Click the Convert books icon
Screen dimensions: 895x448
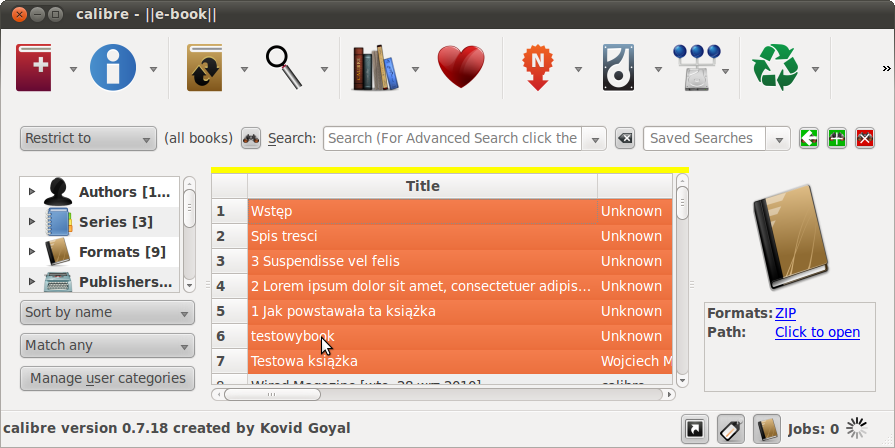pos(204,68)
